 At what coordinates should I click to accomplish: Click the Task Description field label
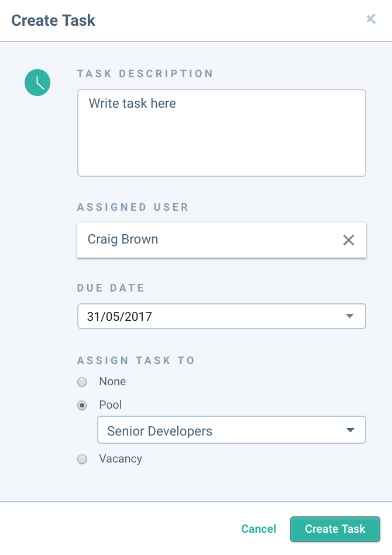[x=145, y=74]
